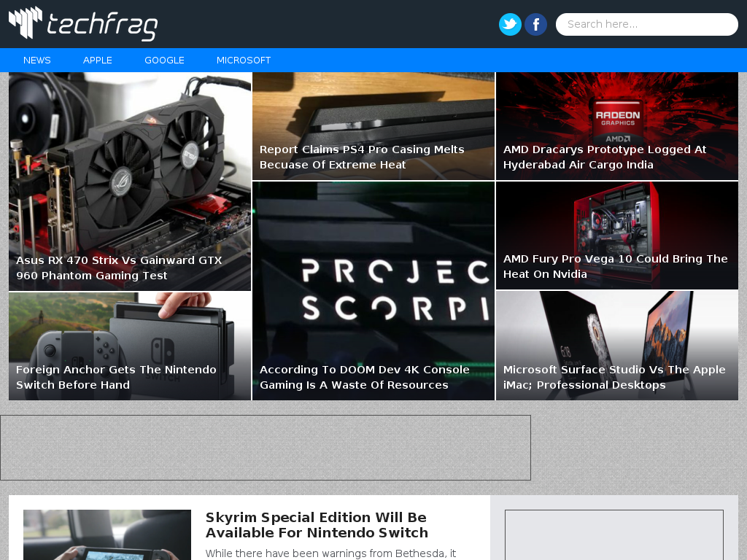Open AMD Fury Pro Vega 10 article
This screenshot has width=747, height=560.
click(x=616, y=266)
